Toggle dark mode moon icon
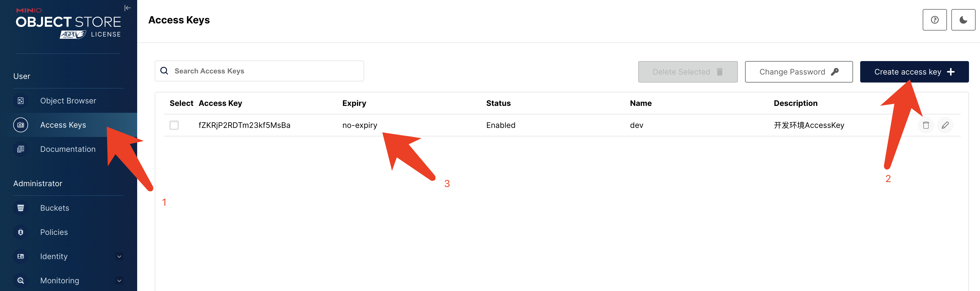 [963, 20]
